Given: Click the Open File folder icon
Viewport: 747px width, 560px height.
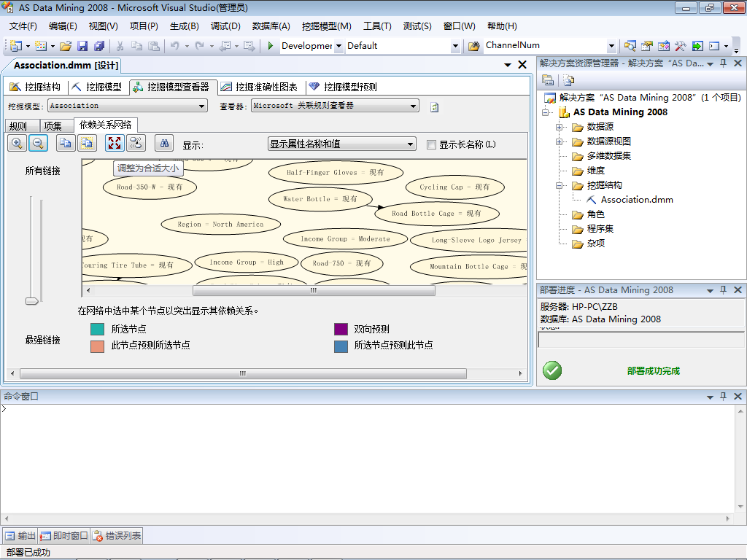Looking at the screenshot, I should click(x=66, y=46).
